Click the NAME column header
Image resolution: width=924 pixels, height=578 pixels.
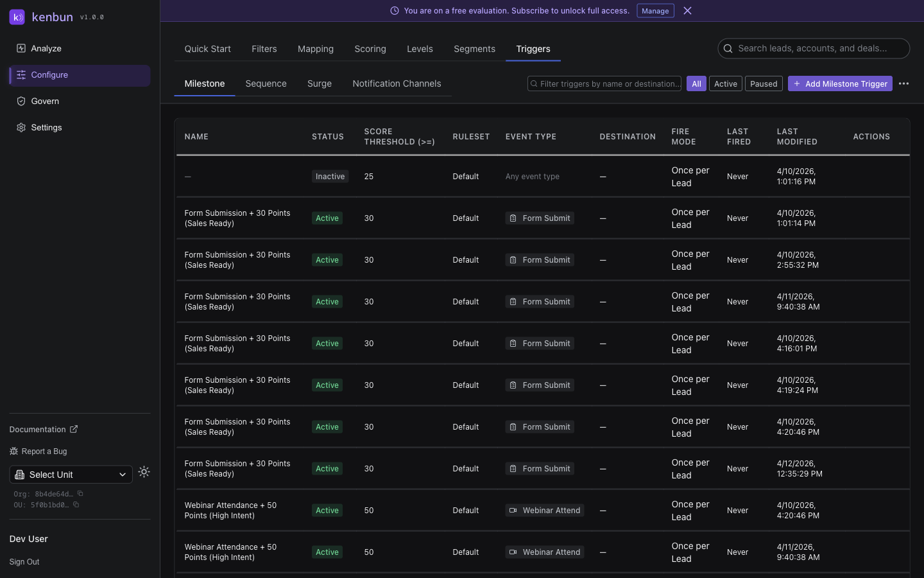(x=196, y=137)
